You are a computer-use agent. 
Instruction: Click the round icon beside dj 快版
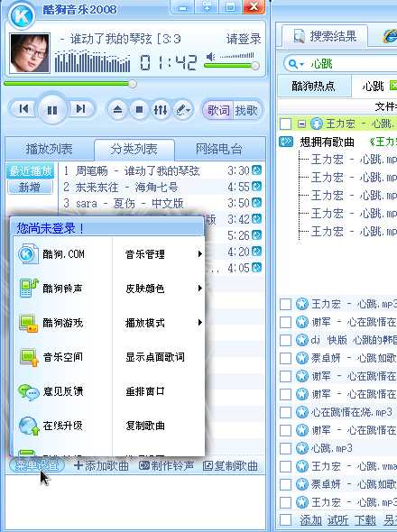(302, 340)
